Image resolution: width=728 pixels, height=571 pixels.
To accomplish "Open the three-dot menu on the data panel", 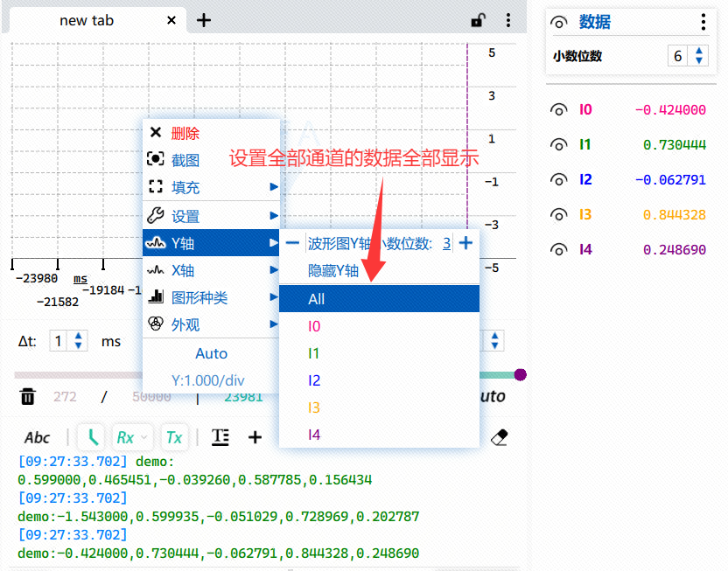I will pyautogui.click(x=703, y=22).
